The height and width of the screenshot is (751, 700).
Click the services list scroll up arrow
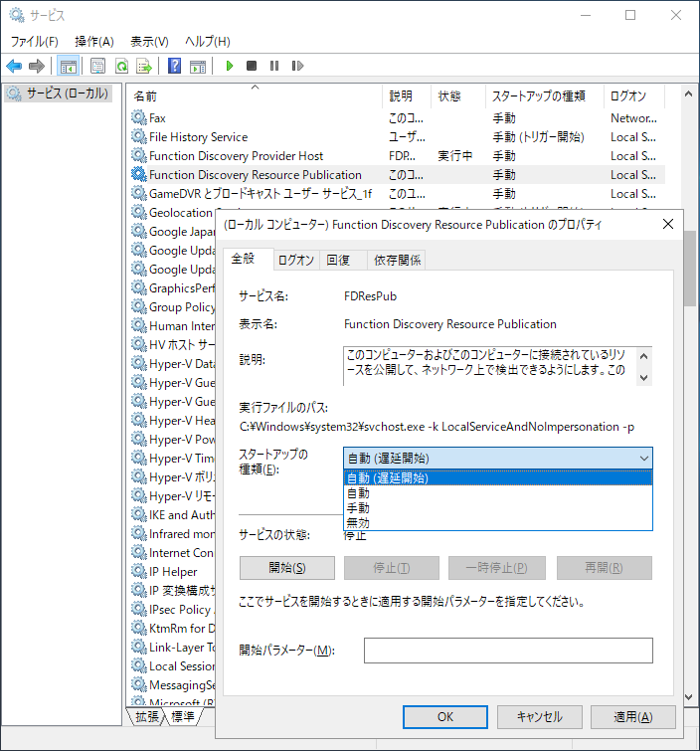tap(689, 94)
